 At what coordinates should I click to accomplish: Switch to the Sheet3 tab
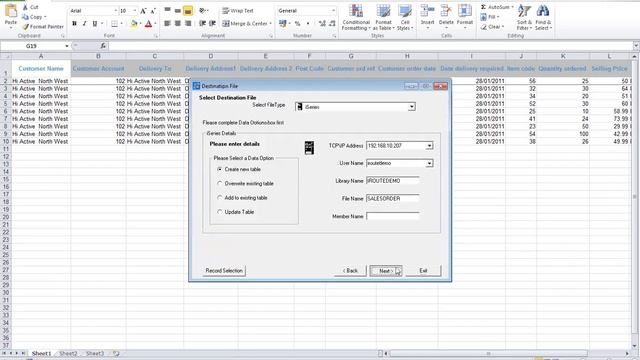click(x=95, y=353)
